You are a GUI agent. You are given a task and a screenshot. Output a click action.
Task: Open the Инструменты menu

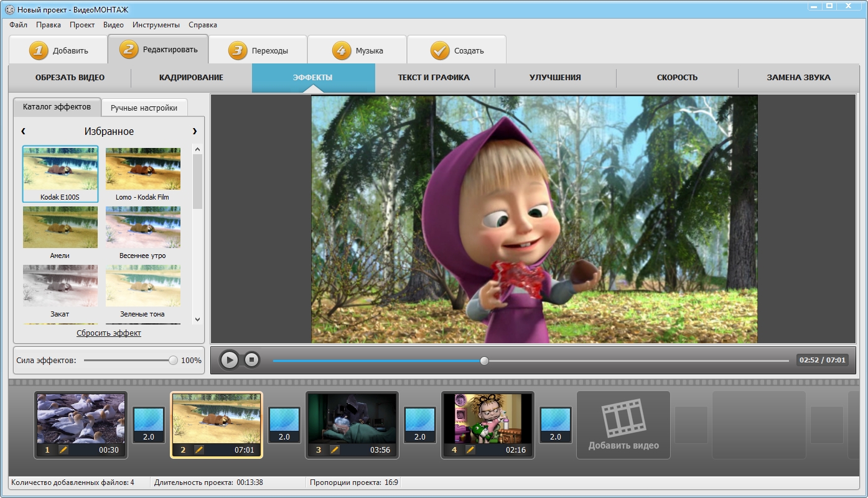click(x=156, y=25)
